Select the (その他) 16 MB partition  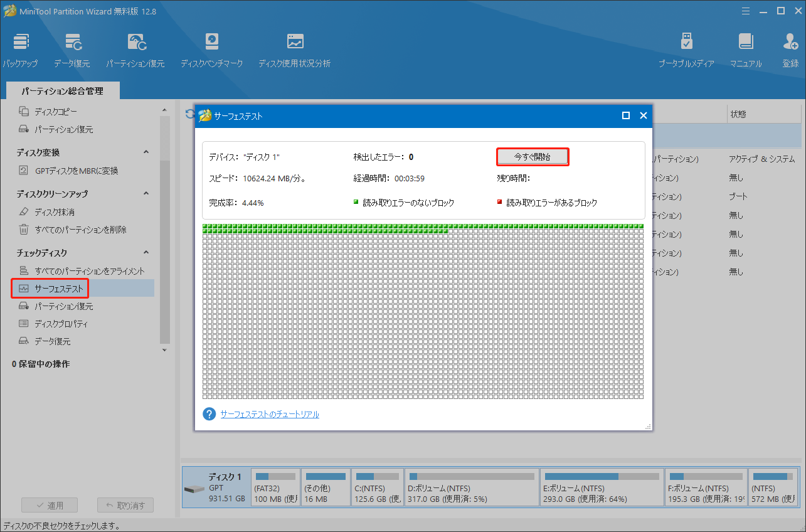coord(325,486)
